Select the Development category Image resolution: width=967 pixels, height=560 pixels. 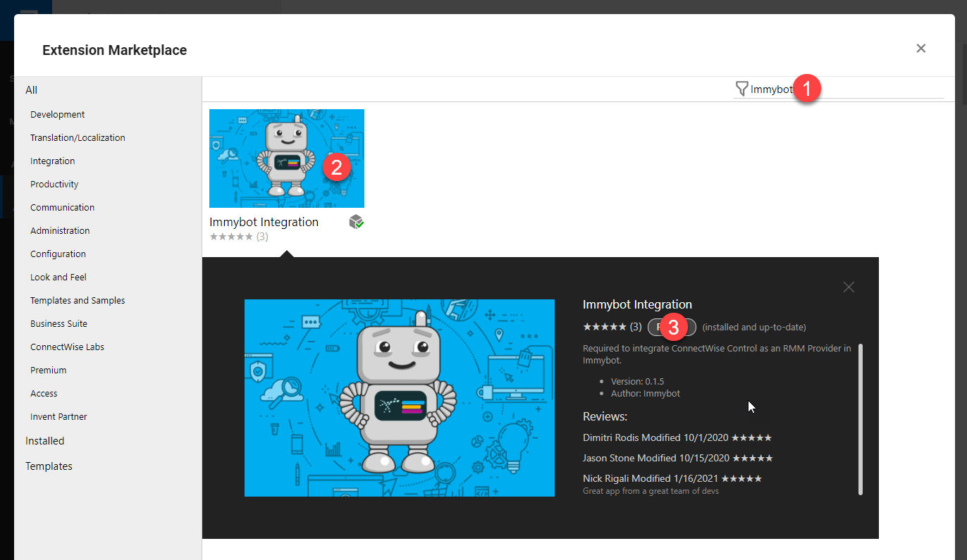pos(57,115)
